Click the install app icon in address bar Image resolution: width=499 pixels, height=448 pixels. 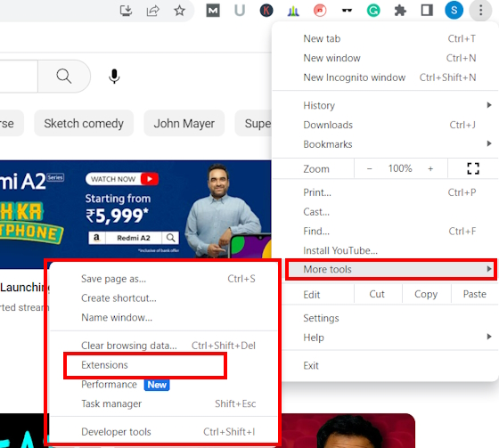tap(126, 11)
